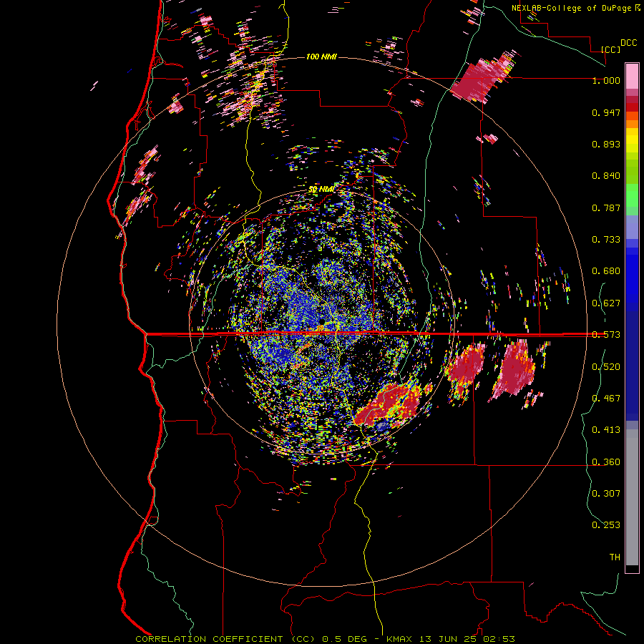Pick the orange color bar segment

coord(632,124)
